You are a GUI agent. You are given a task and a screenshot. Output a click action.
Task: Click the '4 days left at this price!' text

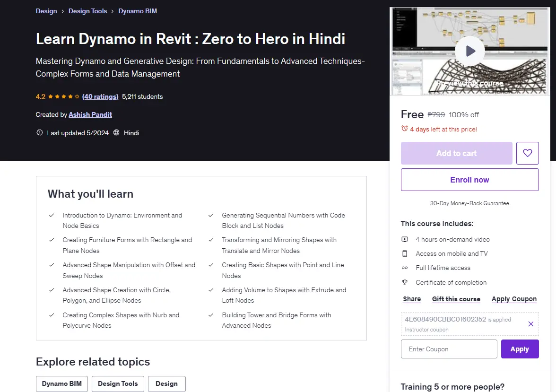(x=443, y=129)
